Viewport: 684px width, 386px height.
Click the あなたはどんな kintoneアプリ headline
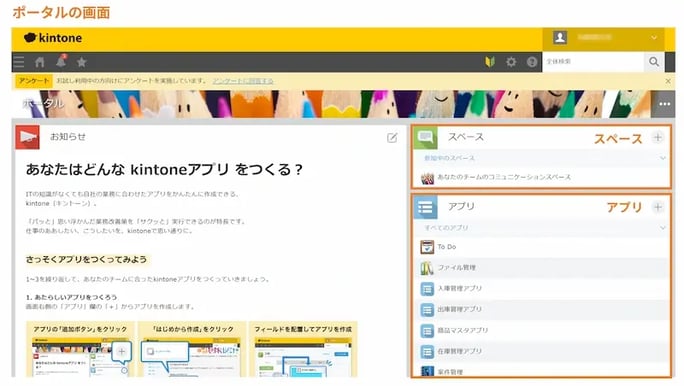coord(164,169)
